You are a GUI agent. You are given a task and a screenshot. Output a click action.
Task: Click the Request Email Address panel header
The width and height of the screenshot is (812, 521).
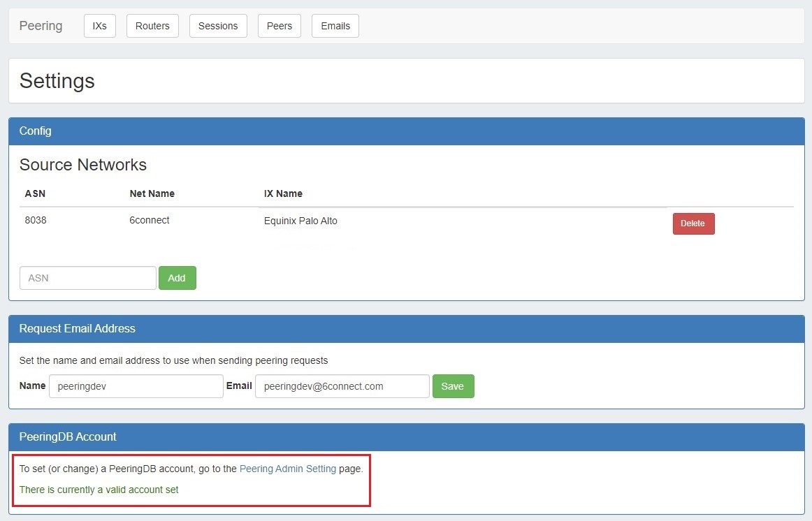[x=406, y=329]
